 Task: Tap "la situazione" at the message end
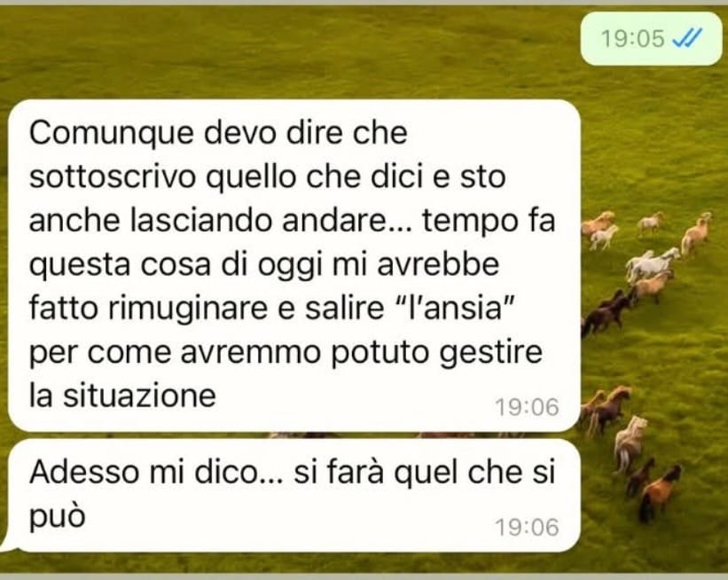(122, 396)
